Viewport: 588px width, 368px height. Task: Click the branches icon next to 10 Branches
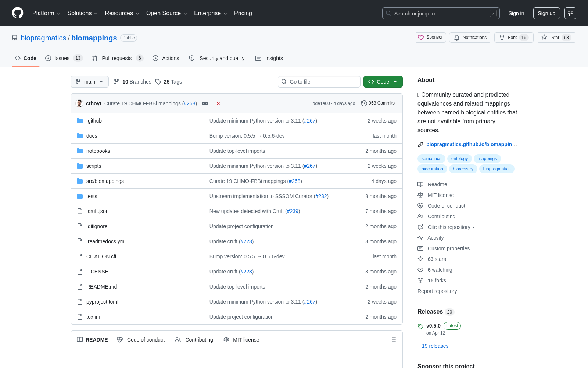(x=116, y=82)
